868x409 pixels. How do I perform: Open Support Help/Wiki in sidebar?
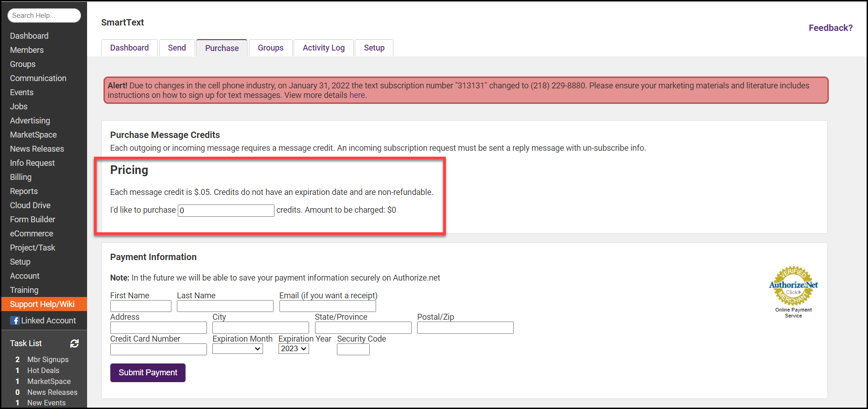42,304
